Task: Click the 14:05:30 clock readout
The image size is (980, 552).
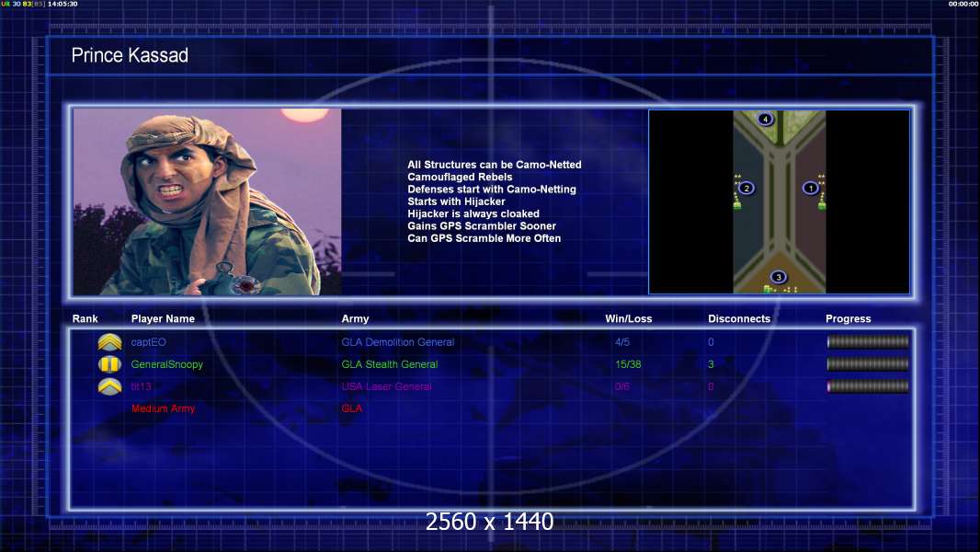Action: point(63,4)
